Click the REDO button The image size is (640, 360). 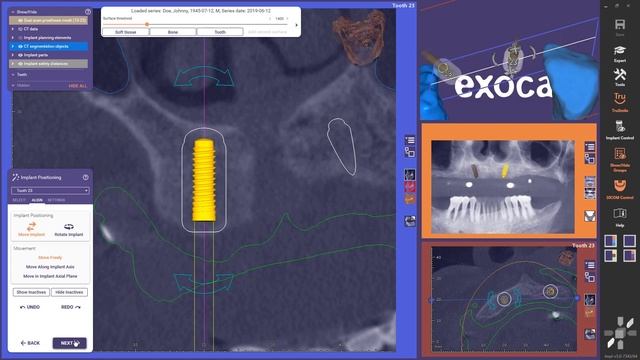click(71, 307)
